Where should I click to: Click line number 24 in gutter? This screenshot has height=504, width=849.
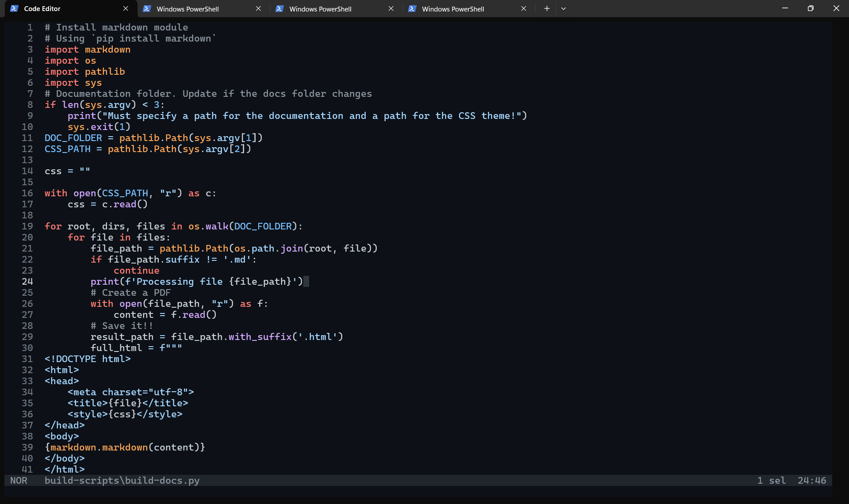[x=27, y=282]
